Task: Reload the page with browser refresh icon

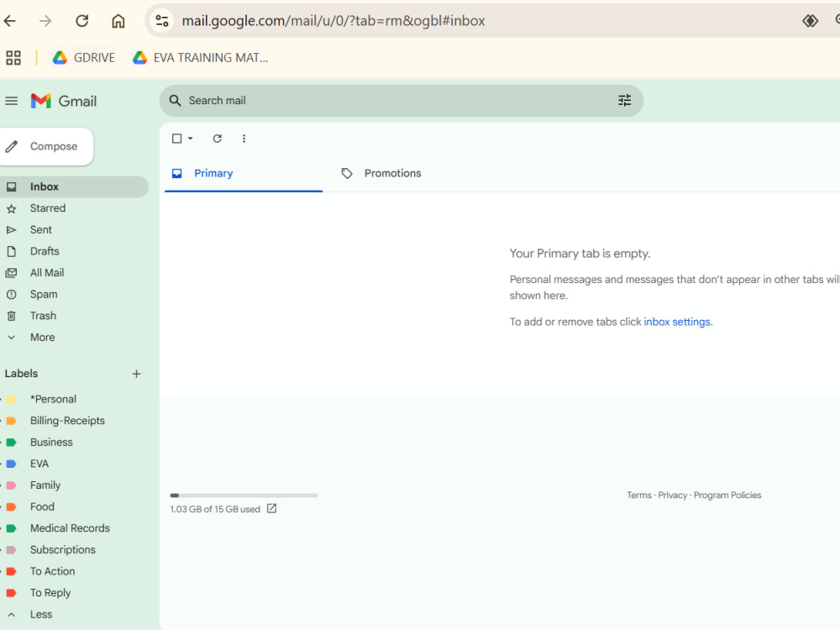Action: [x=82, y=21]
